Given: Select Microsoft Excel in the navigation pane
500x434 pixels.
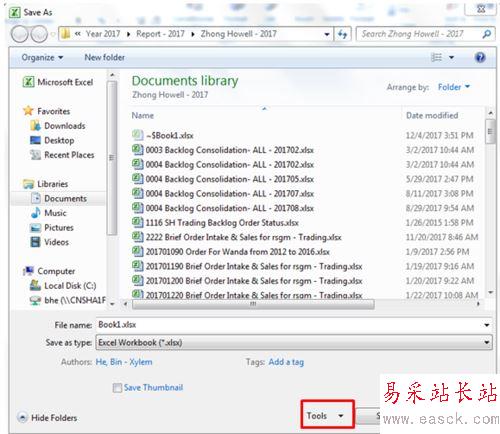Looking at the screenshot, I should click(58, 82).
